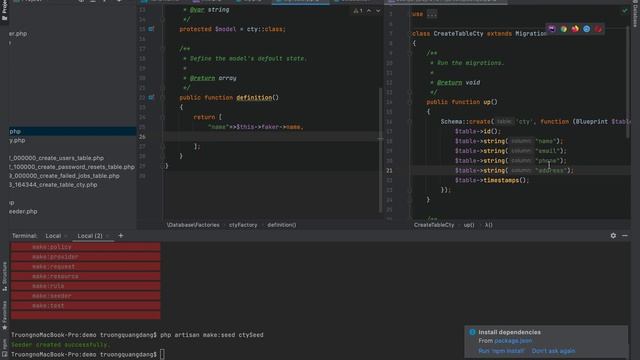
Task: Add a new terminal session tab
Action: (x=120, y=236)
